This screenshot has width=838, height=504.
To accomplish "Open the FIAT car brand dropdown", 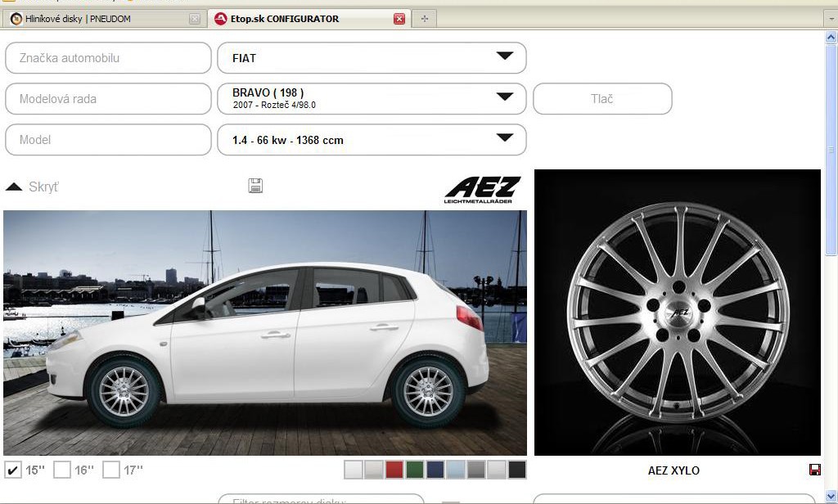I will [x=504, y=57].
